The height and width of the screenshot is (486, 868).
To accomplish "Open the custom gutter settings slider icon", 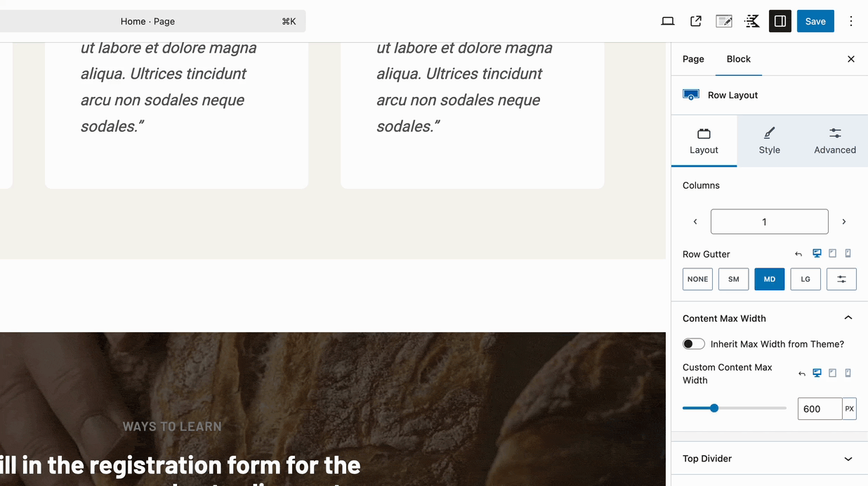I will (841, 279).
